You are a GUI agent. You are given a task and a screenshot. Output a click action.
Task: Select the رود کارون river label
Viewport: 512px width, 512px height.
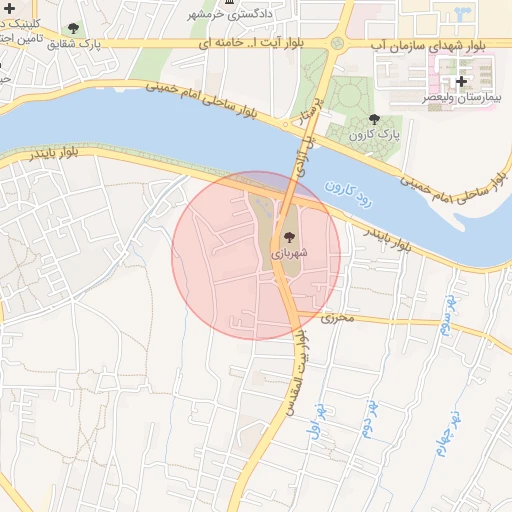348,194
